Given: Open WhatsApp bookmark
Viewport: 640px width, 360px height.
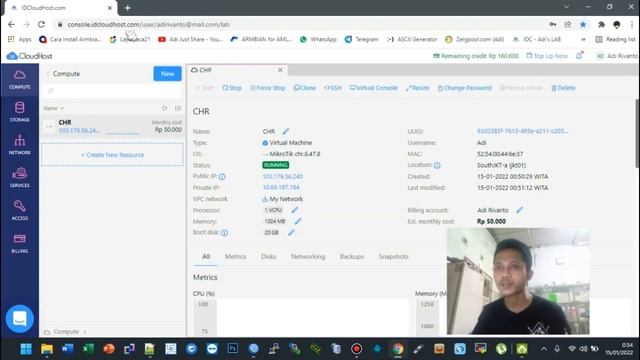Looking at the screenshot, I should 319,39.
